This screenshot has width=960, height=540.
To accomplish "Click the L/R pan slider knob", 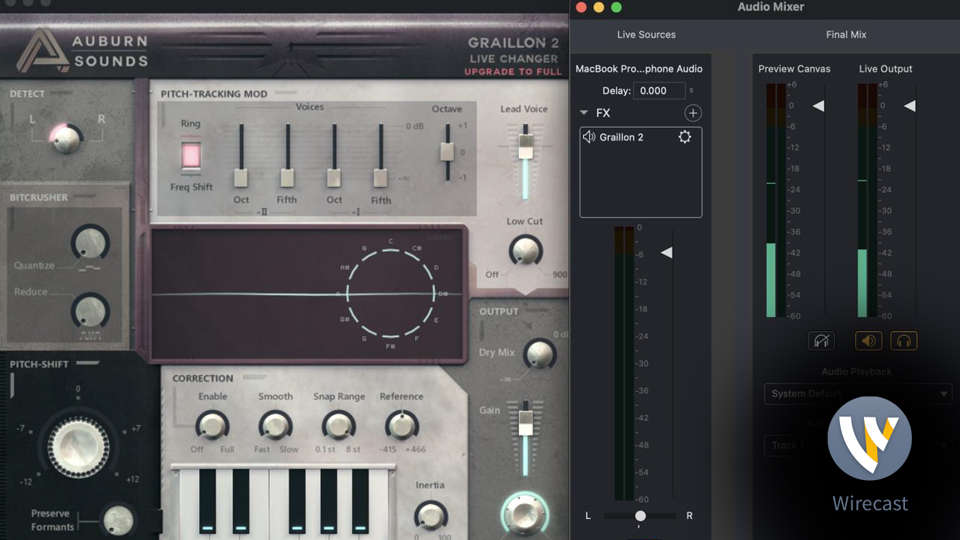I will pyautogui.click(x=640, y=516).
